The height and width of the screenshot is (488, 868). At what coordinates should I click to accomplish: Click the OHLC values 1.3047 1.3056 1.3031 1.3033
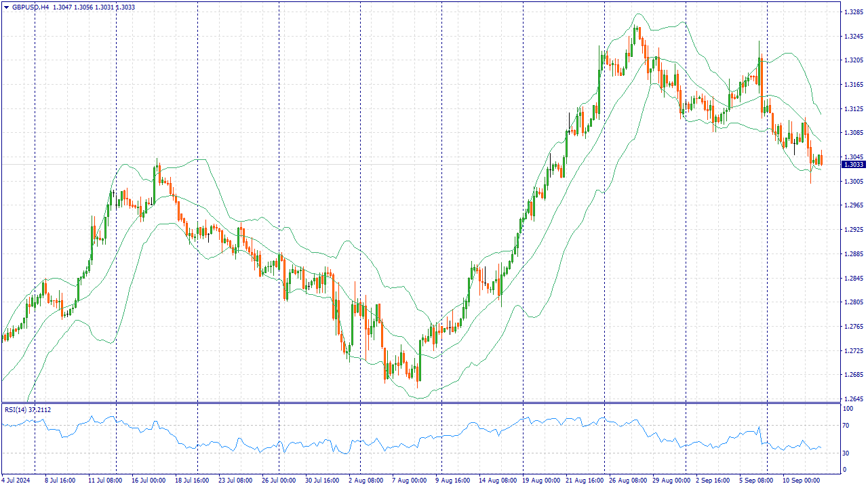click(94, 7)
